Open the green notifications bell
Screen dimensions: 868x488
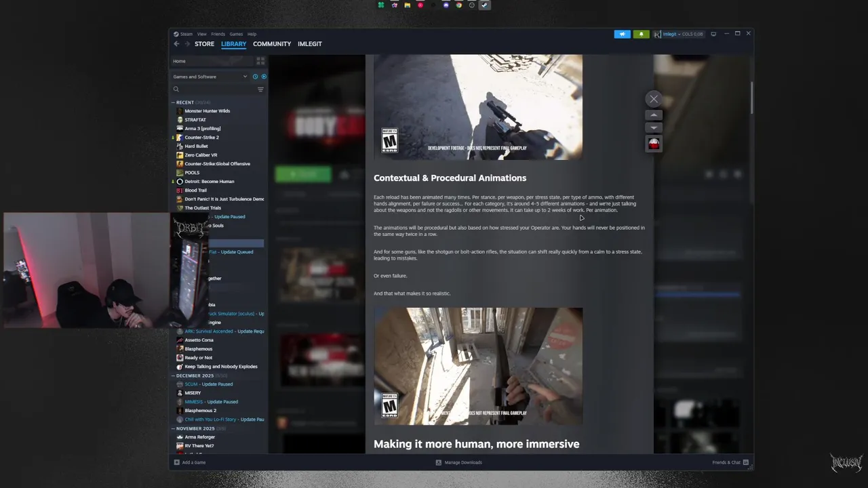click(x=641, y=34)
